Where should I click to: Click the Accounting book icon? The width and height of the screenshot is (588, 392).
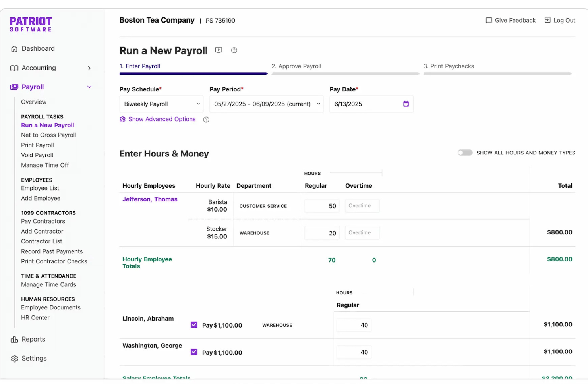pyautogui.click(x=14, y=68)
